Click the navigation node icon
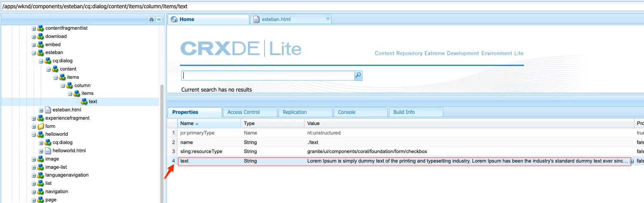 click(40, 191)
